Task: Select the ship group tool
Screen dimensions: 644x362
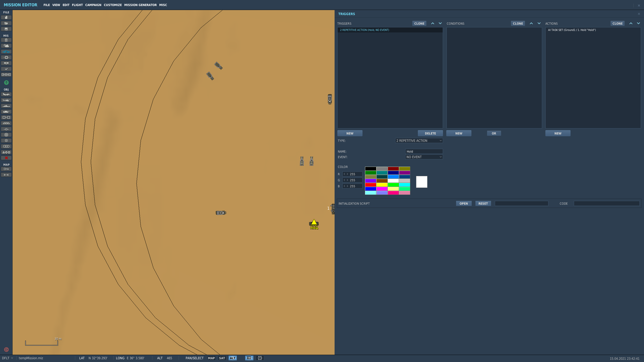Action: tap(6, 106)
